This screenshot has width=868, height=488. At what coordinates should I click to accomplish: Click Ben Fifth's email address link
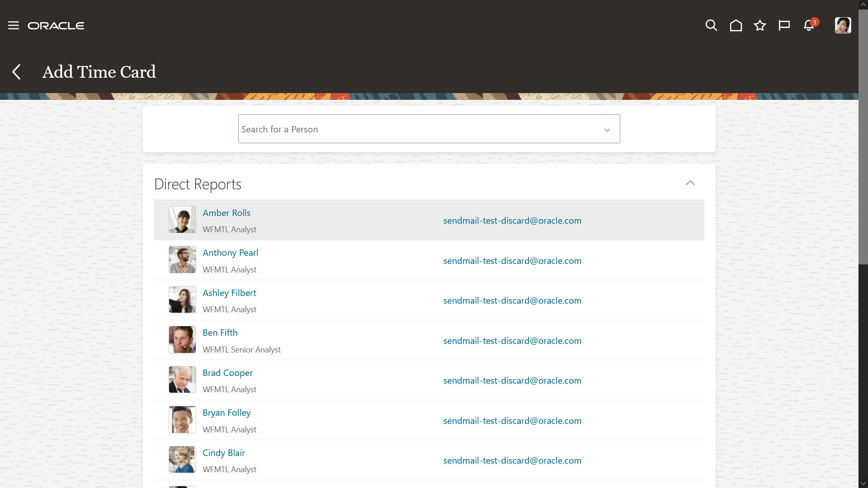pos(512,341)
